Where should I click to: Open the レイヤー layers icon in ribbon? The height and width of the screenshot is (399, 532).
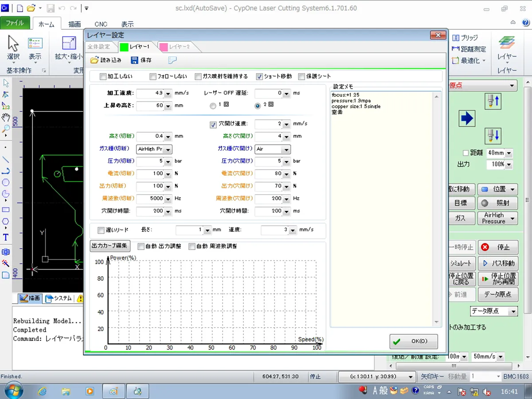(507, 43)
